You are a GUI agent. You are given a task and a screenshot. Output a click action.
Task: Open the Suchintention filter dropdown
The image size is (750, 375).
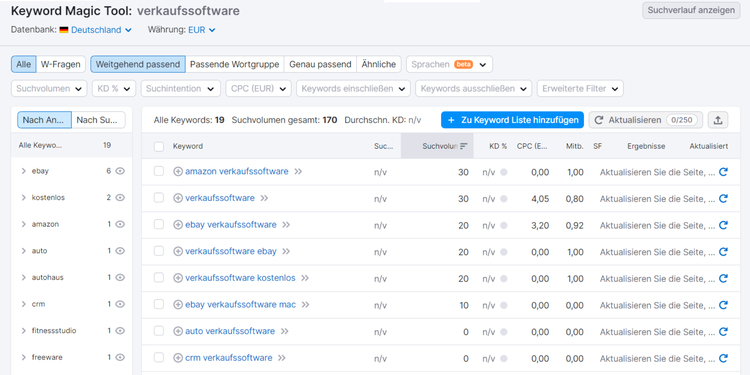[x=180, y=88]
